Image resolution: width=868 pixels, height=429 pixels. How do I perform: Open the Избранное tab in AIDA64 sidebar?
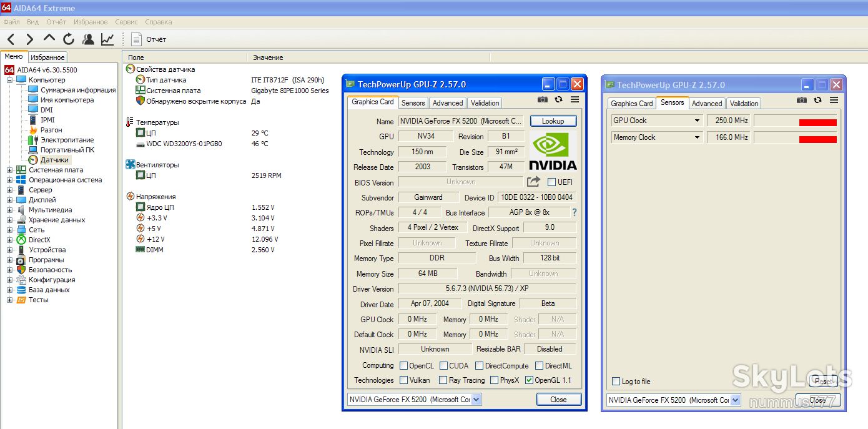(48, 57)
